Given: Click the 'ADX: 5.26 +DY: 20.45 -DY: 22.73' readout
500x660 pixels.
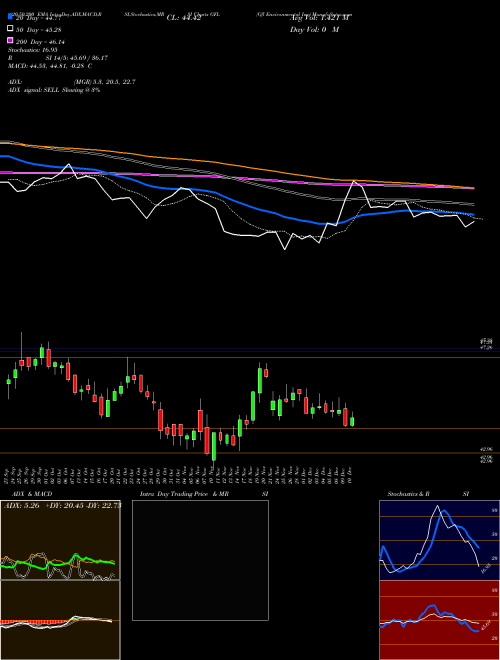Looking at the screenshot, I should [x=62, y=506].
